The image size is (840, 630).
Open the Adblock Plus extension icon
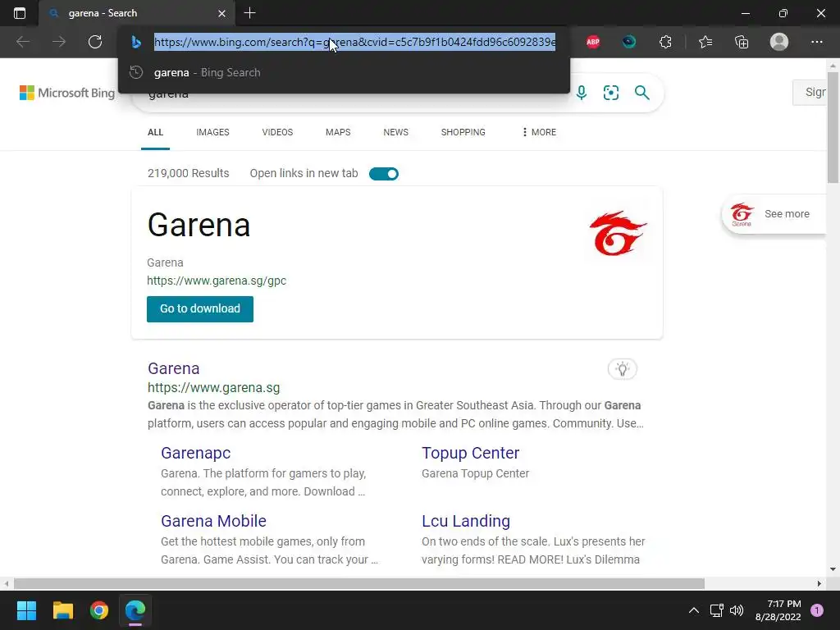(593, 42)
